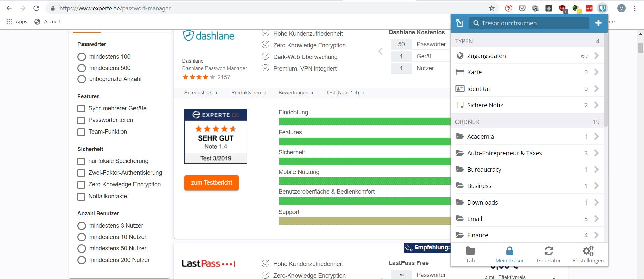Select mindestens 200 Nutzer

[82, 260]
